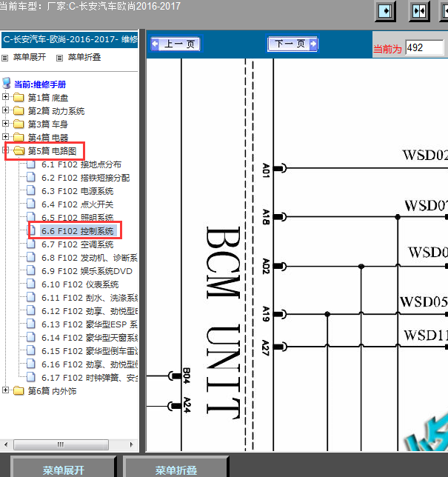
Task: Click the document icon of 6.10 F102 仪表系统
Action: 30,284
